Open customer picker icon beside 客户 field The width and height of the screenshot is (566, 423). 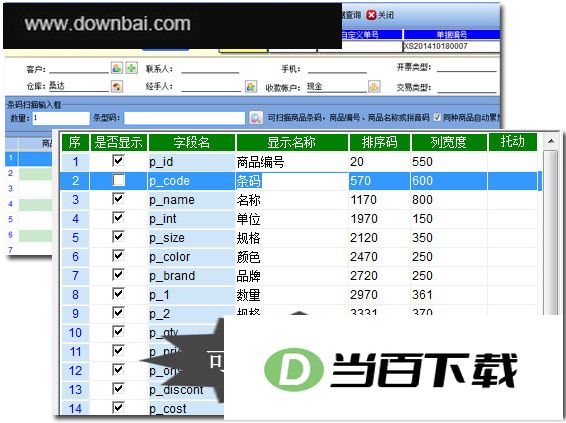coord(117,67)
